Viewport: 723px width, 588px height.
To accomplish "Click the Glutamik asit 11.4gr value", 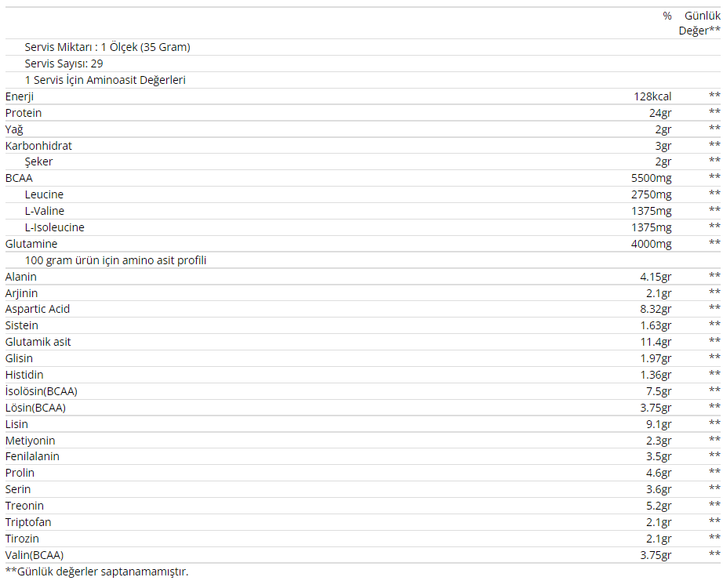I will (x=656, y=342).
